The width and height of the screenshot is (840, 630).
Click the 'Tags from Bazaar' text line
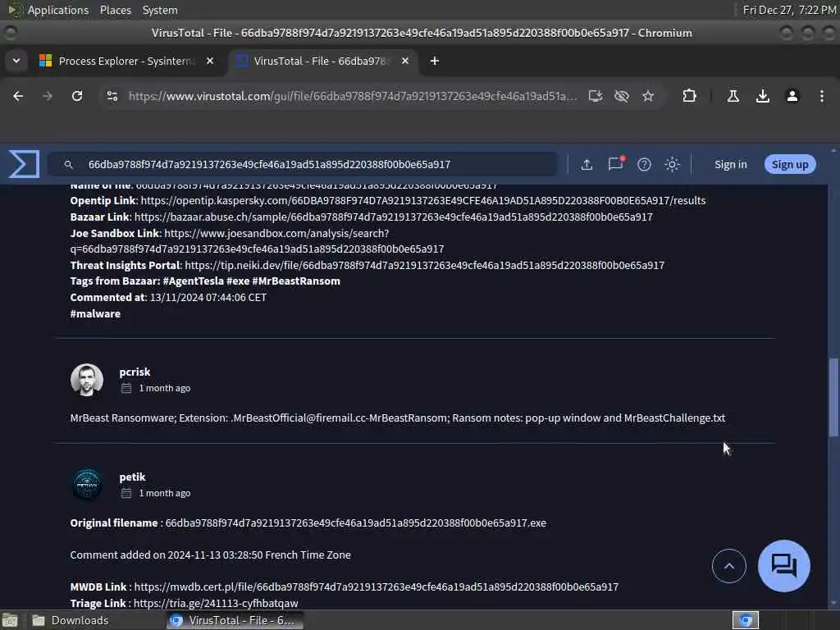point(205,281)
